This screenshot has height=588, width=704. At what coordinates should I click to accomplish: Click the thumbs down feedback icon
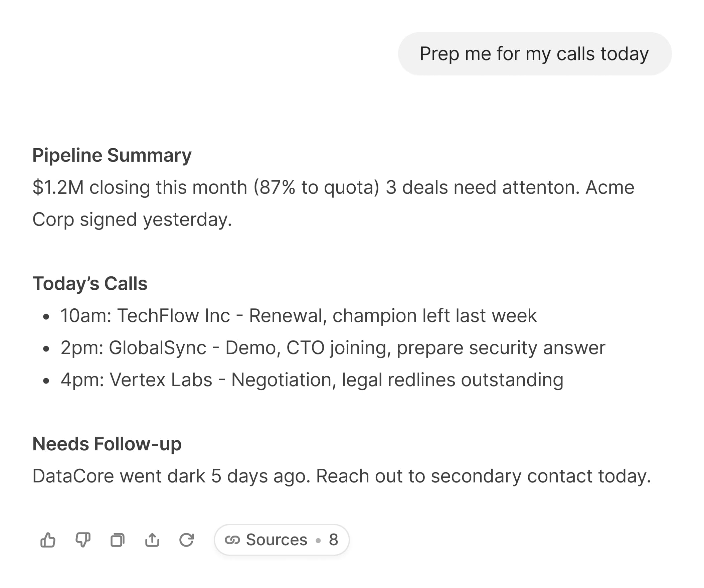(83, 540)
